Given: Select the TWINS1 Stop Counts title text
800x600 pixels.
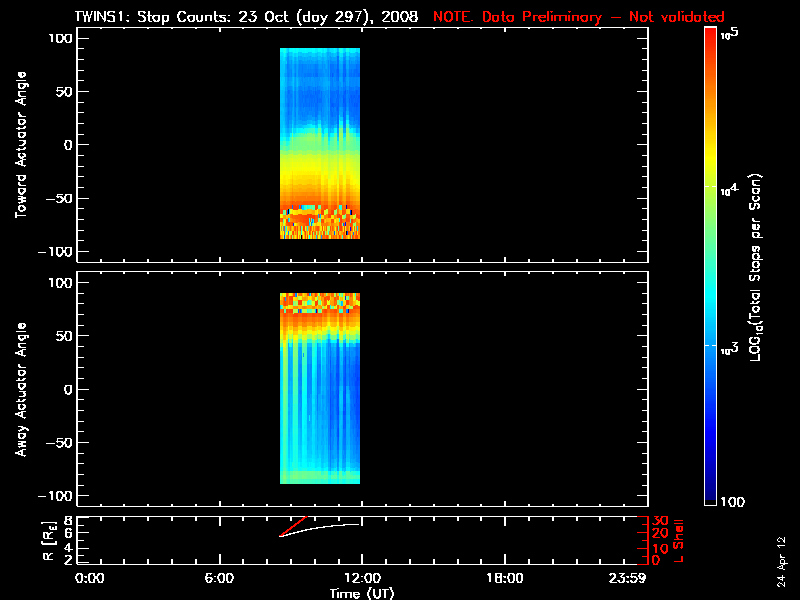Looking at the screenshot, I should click(246, 17).
